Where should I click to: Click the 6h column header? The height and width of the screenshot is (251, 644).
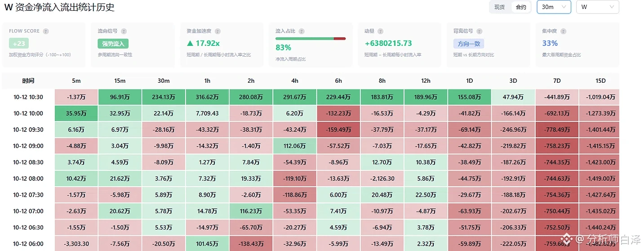click(338, 81)
